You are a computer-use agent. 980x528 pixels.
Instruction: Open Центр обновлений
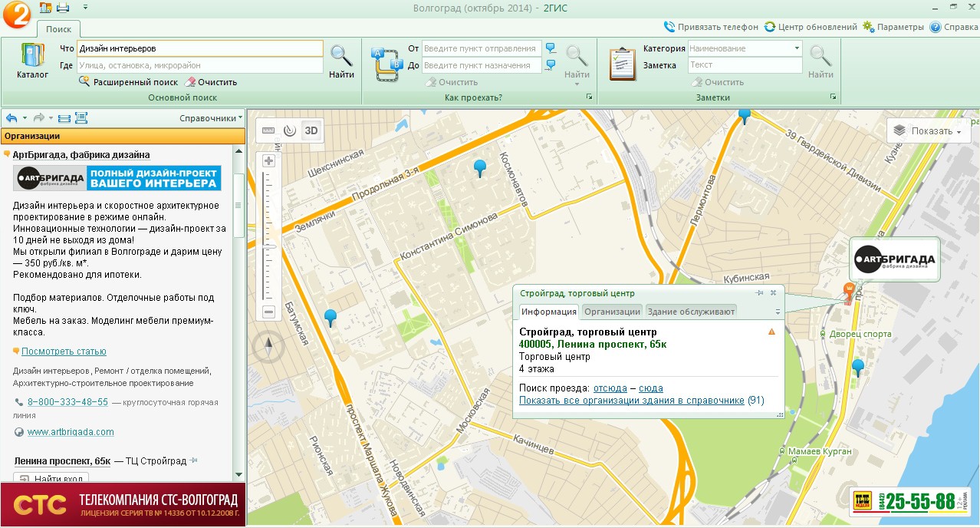tap(811, 27)
